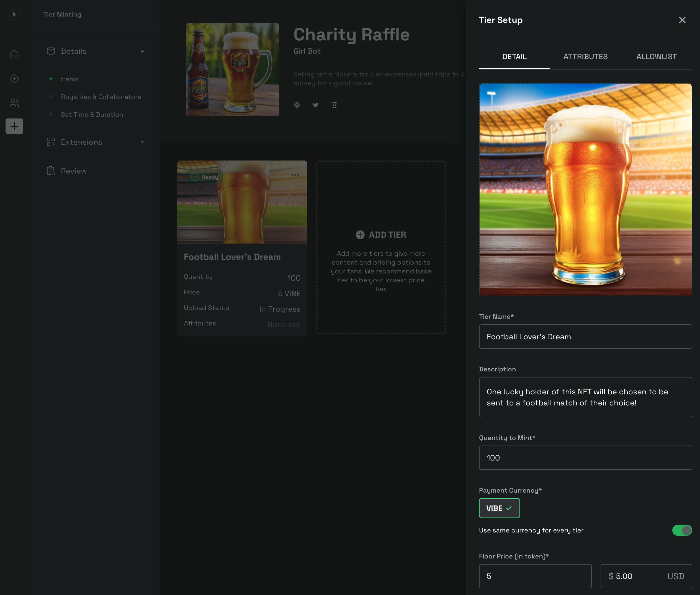Click the Add Tier button
Screen dimensions: 700x595
381,235
